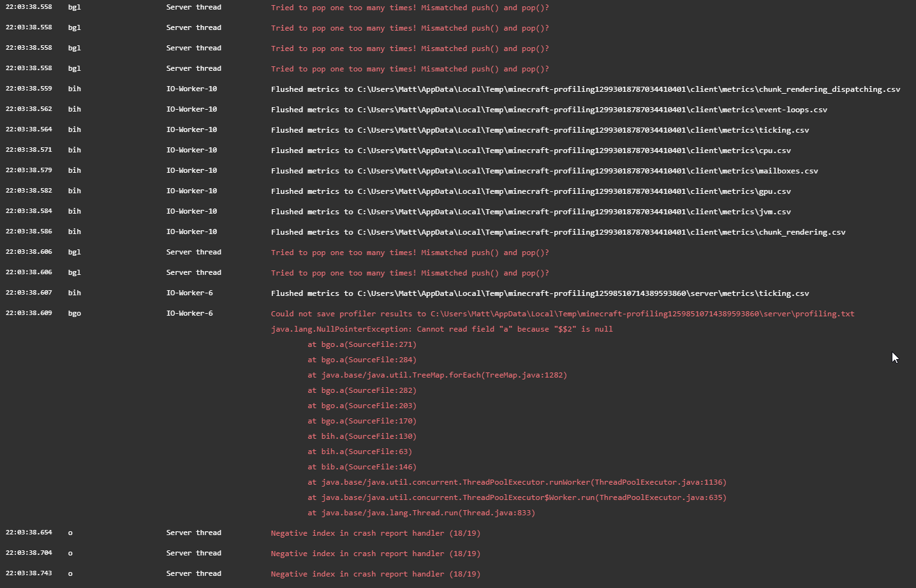Click the event-loops.csv flushed metrics message
The height and width of the screenshot is (588, 916).
(549, 110)
